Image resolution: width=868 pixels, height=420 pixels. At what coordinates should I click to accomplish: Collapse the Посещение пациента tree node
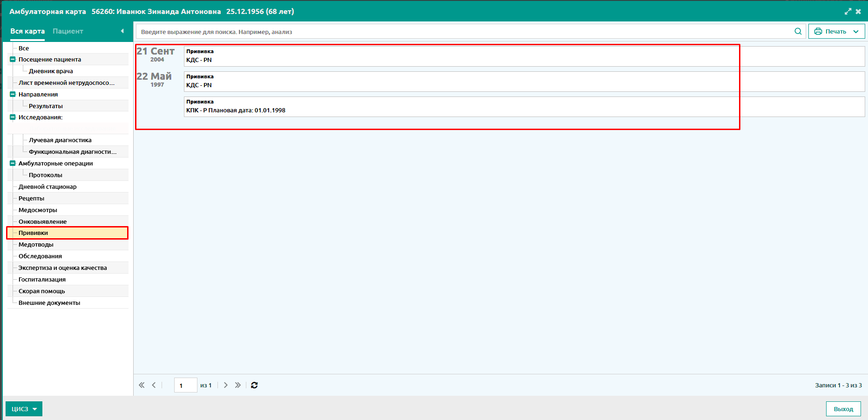(x=13, y=59)
